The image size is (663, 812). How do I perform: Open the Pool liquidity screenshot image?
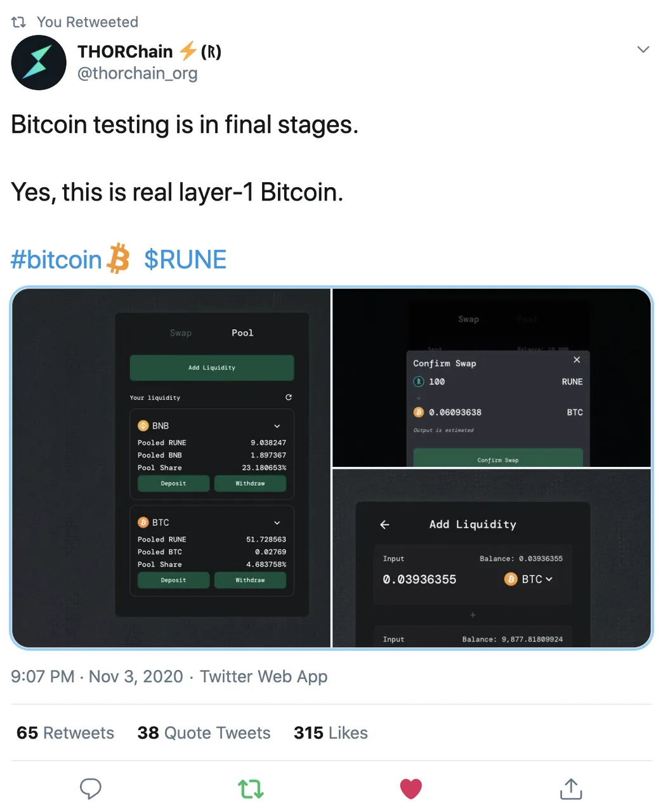[171, 468]
